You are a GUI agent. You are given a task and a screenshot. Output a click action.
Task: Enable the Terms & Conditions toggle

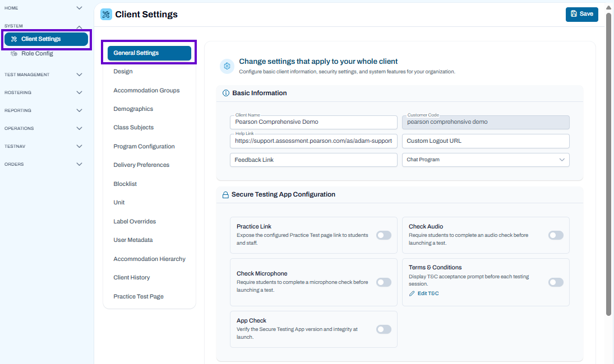point(556,282)
